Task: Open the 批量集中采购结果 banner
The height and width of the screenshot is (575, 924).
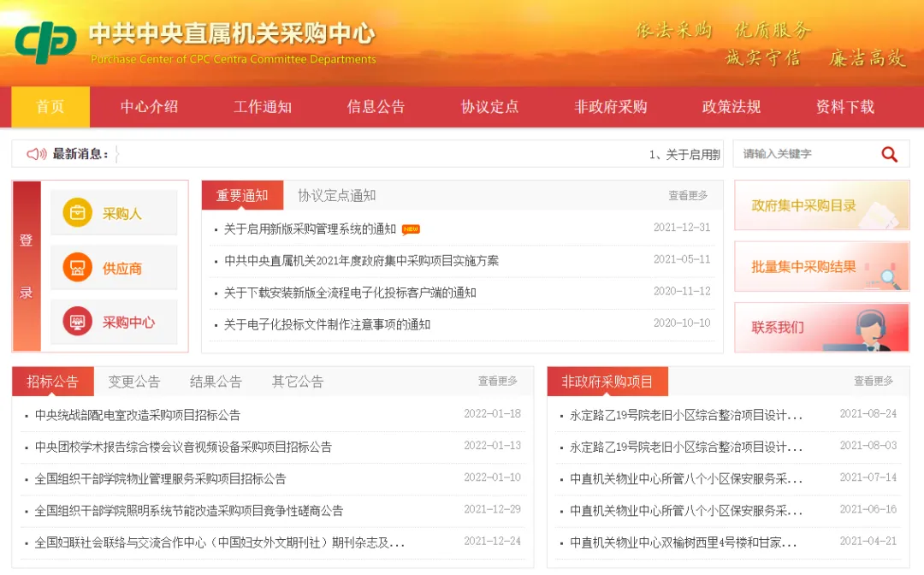Action: (x=821, y=267)
